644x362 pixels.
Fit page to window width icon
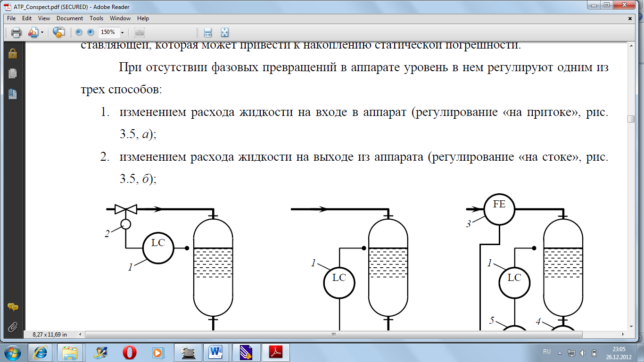pos(207,33)
